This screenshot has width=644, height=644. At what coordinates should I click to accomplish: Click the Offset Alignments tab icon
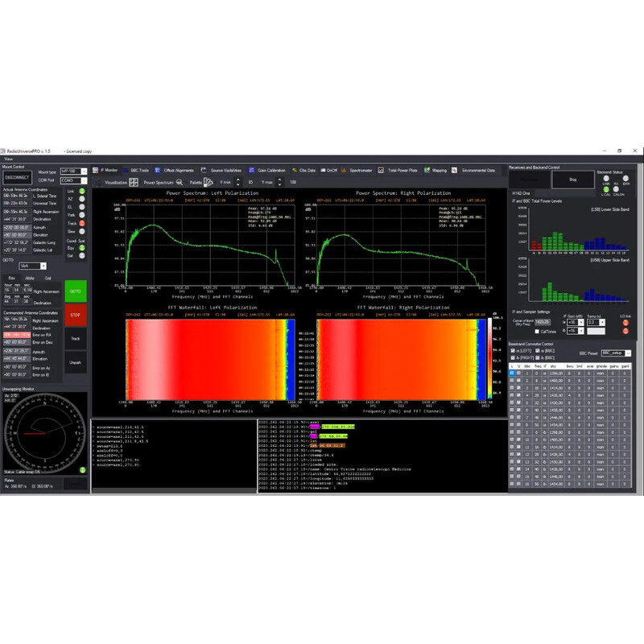[x=157, y=170]
